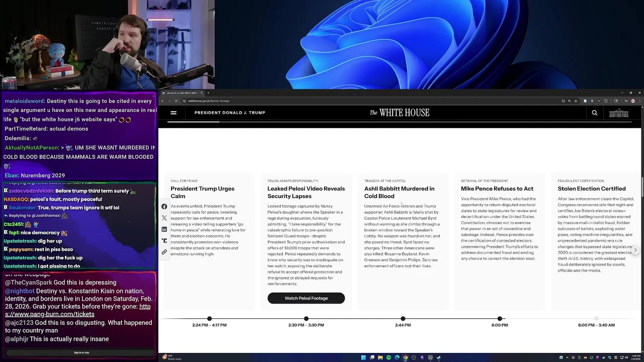The height and width of the screenshot is (362, 644).
Task: Open the Windows Start menu
Action: pos(363,357)
